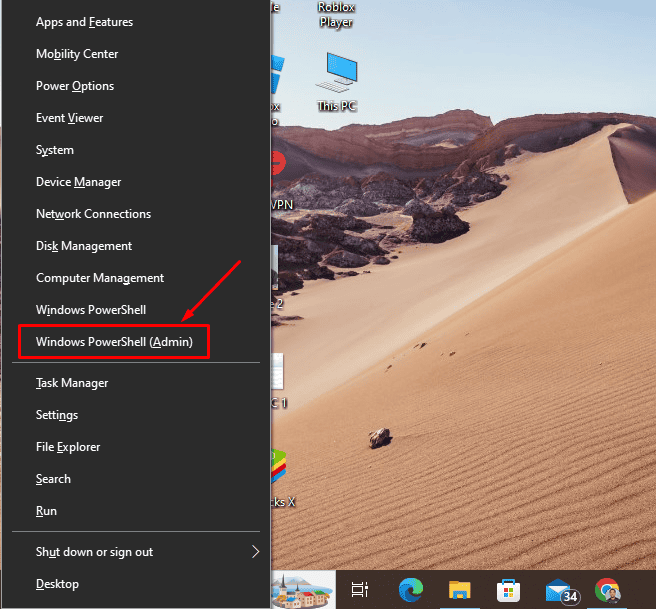Viewport: 656px width, 609px height.
Task: Select Power Options entry
Action: tap(136, 86)
